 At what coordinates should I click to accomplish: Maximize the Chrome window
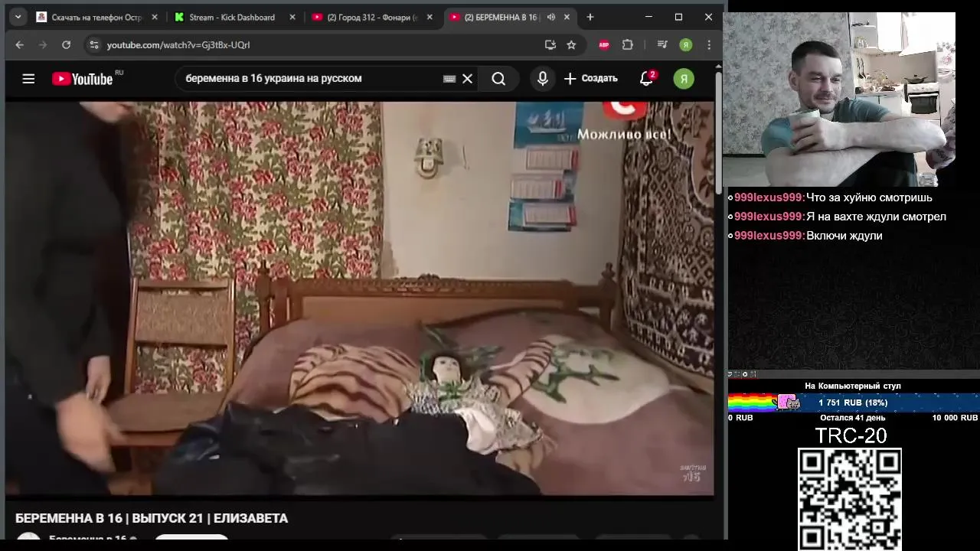(678, 17)
